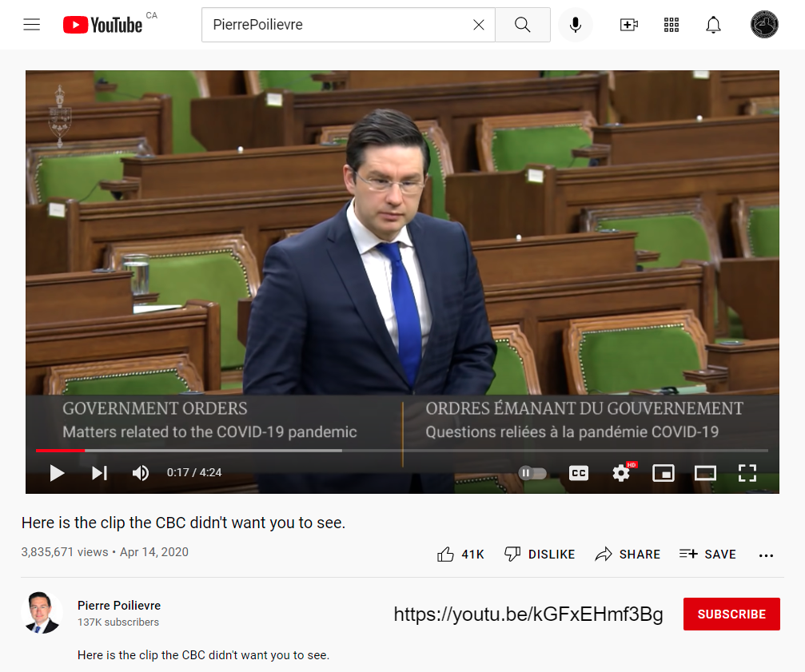Open the Pierre Poilievre channel name link
This screenshot has height=672, width=805.
[x=119, y=606]
